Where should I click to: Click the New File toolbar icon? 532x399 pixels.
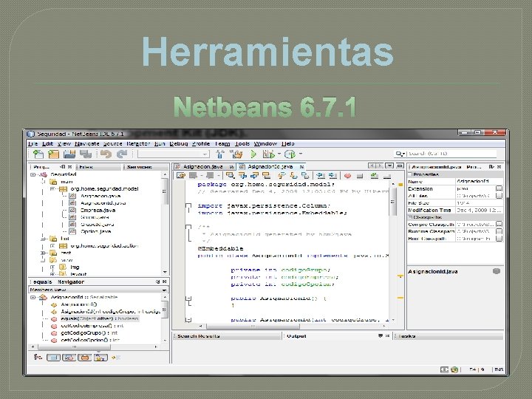click(x=38, y=154)
